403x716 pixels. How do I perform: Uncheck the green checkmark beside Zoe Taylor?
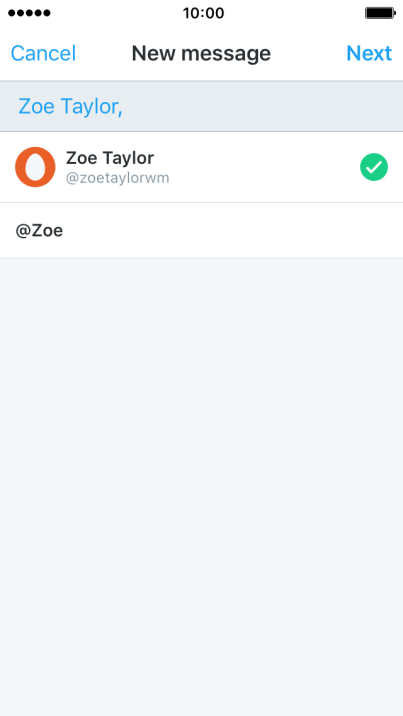pos(374,167)
